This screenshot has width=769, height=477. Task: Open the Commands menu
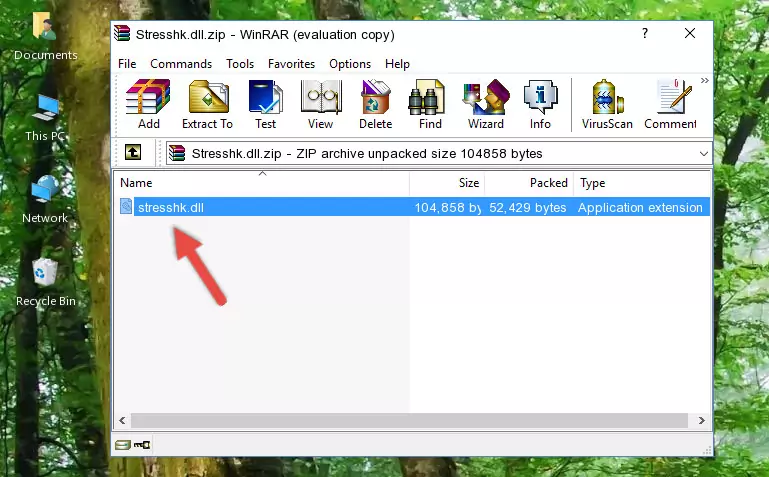pos(181,64)
